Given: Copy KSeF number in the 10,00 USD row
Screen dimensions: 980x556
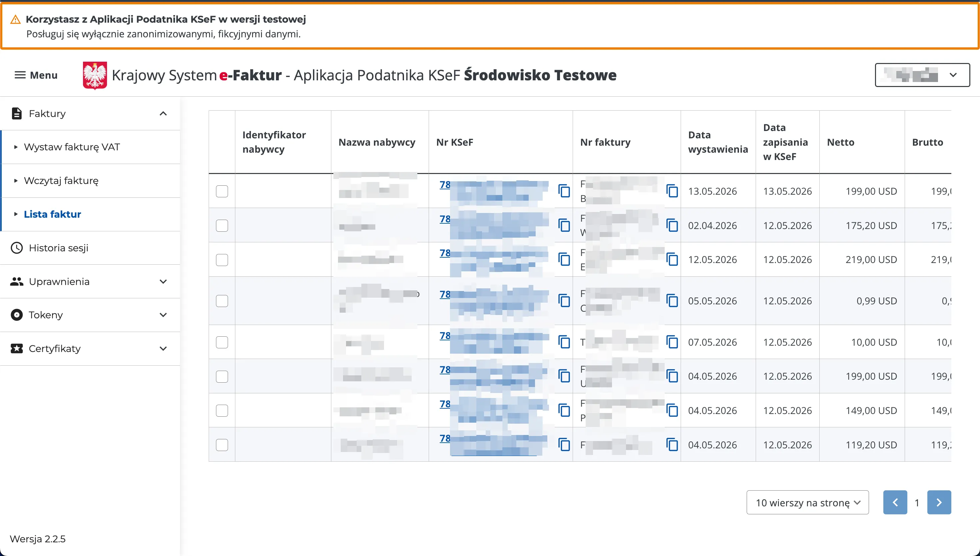Looking at the screenshot, I should click(564, 342).
